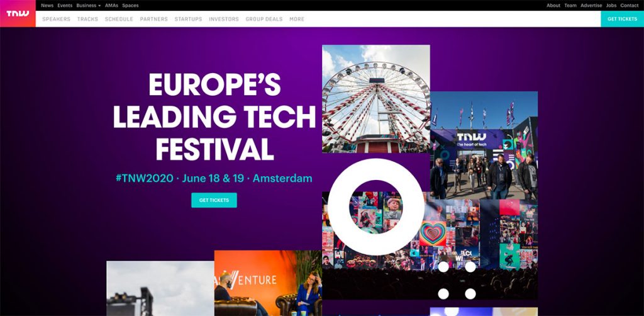Expand the Business dropdown menu

(x=88, y=5)
